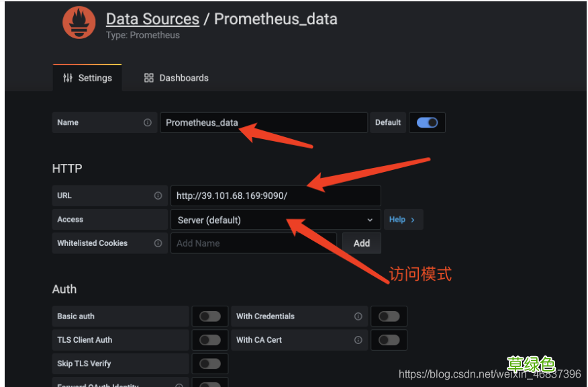Click the Type: Prometheus subtitle text

pos(143,35)
